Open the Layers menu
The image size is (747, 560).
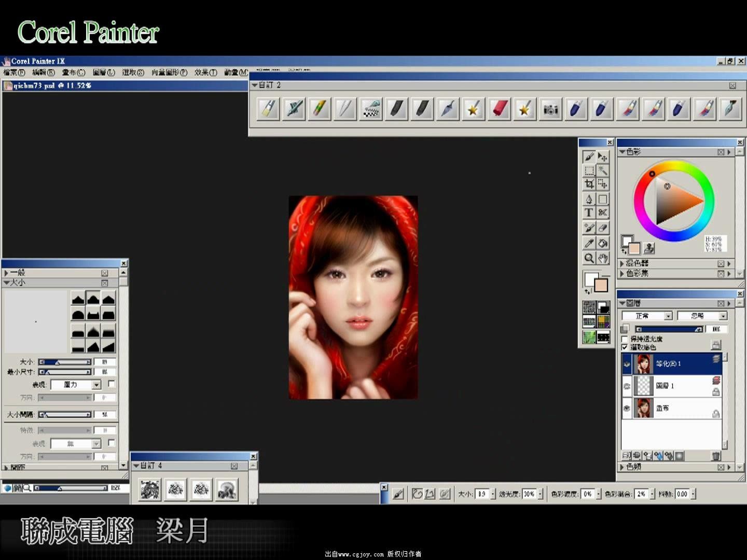(x=104, y=73)
